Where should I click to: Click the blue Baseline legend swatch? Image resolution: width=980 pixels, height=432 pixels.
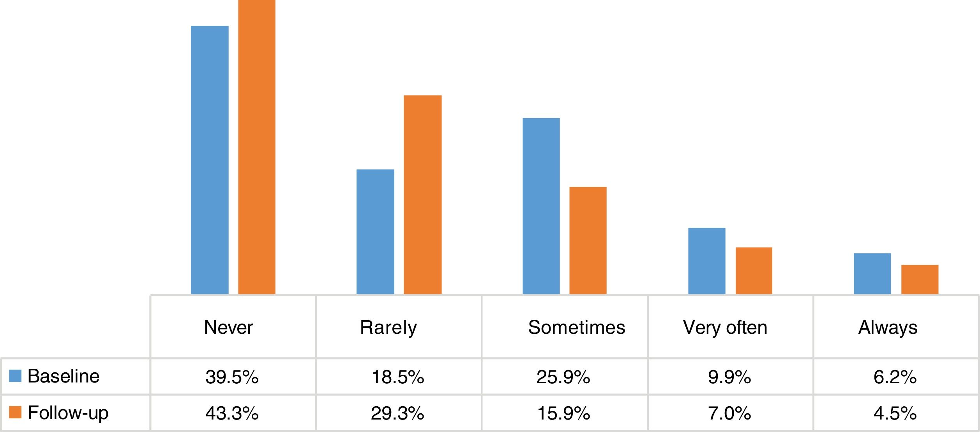click(x=15, y=376)
